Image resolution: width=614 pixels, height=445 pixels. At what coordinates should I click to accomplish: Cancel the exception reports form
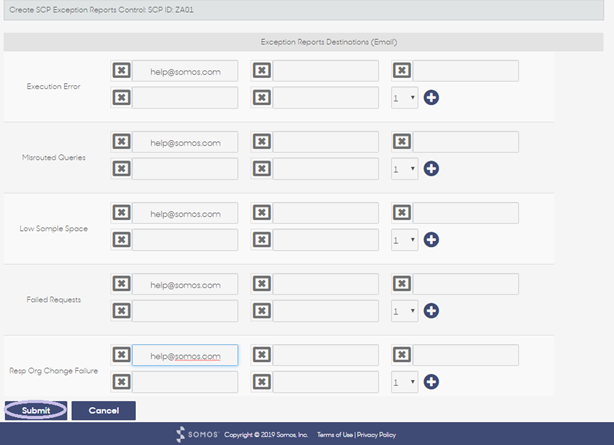pyautogui.click(x=104, y=411)
